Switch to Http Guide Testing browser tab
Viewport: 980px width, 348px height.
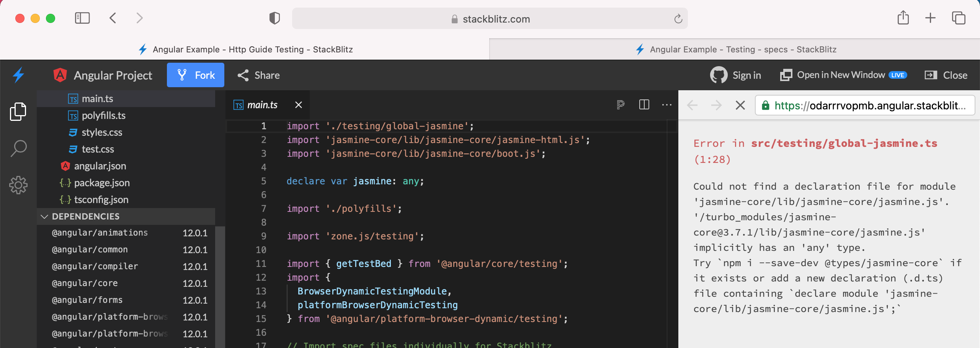pos(245,49)
